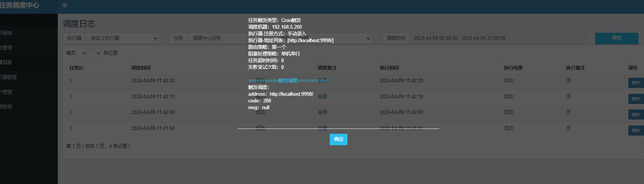Click 执行时间 cell 2024-04-09 11:42:00
The image size is (644, 184).
[x=401, y=112]
